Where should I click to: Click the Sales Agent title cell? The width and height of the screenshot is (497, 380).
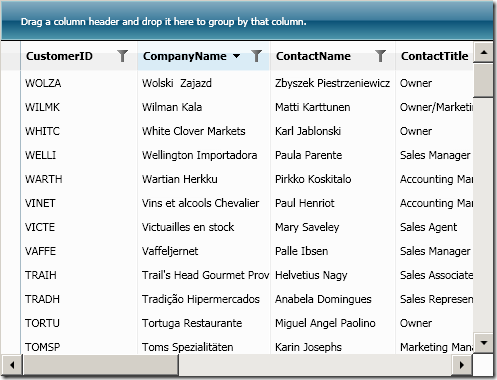point(434,227)
